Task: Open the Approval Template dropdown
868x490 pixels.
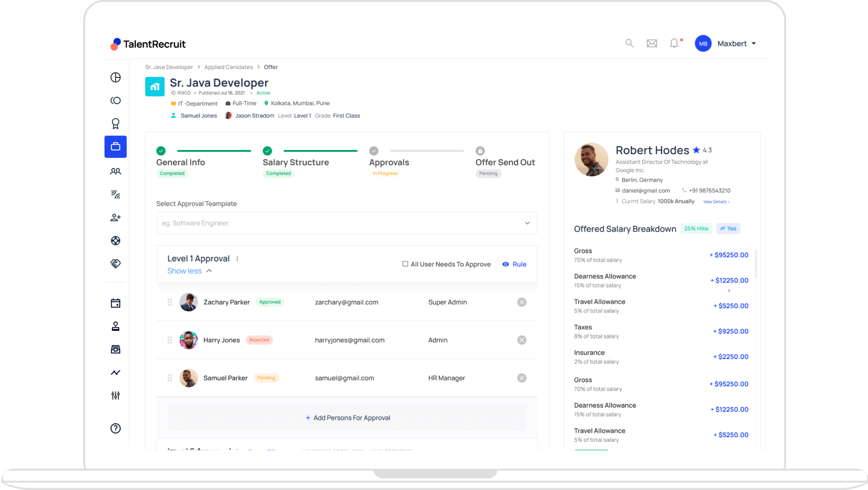Action: click(x=346, y=223)
